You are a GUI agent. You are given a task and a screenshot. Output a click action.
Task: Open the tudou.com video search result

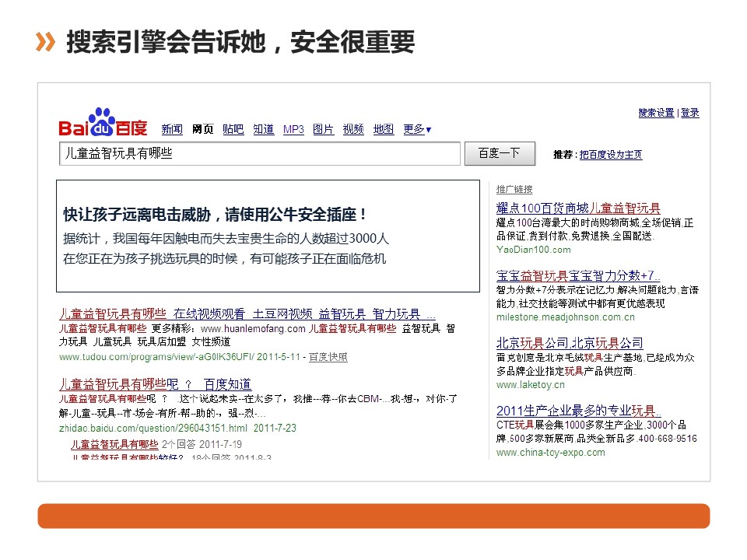(x=247, y=314)
